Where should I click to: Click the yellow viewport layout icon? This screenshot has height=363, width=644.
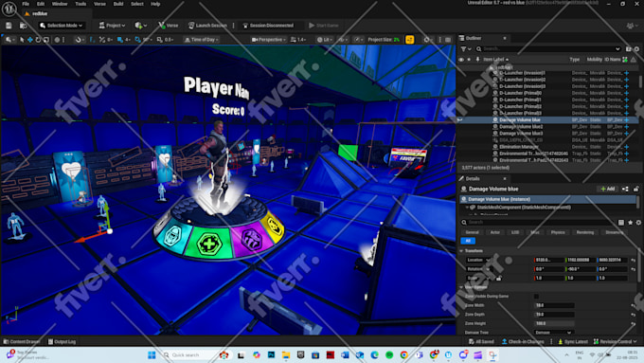pos(409,40)
